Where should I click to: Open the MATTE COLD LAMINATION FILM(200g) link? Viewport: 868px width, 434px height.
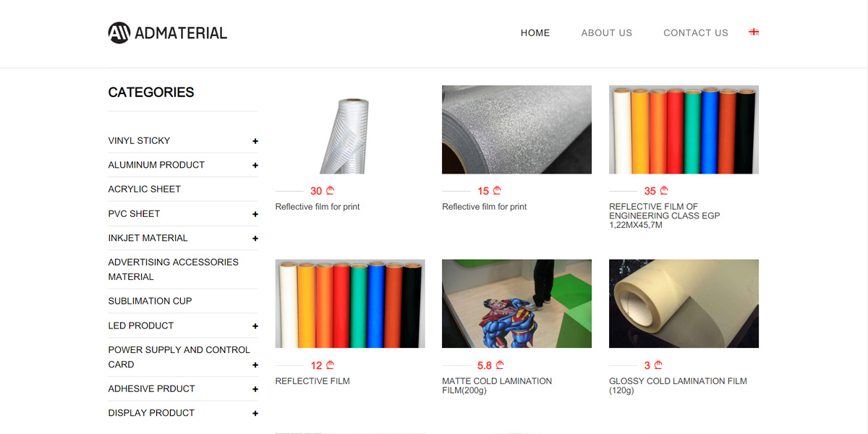497,386
